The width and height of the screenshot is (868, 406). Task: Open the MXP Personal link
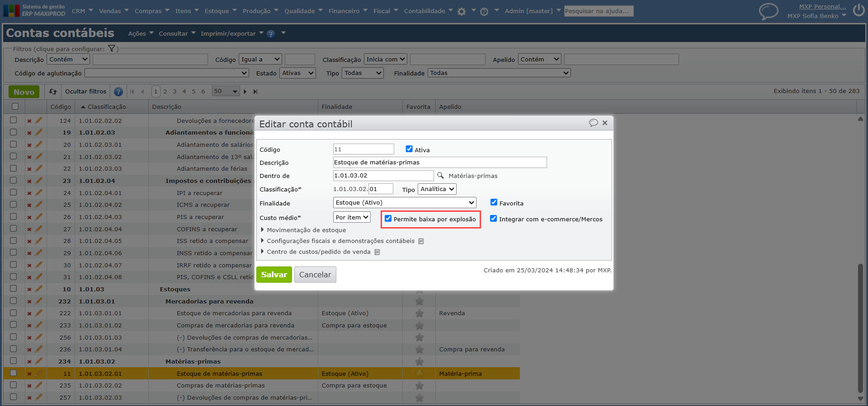[822, 6]
